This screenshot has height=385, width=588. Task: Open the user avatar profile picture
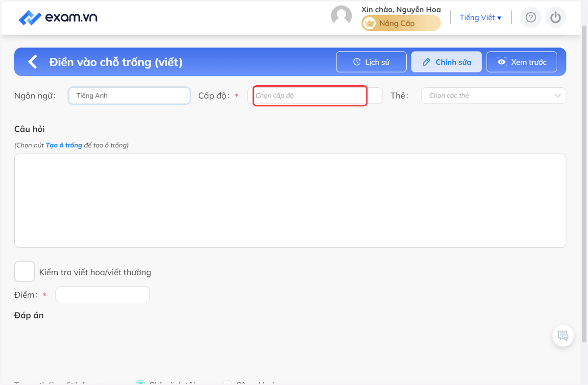pos(342,16)
